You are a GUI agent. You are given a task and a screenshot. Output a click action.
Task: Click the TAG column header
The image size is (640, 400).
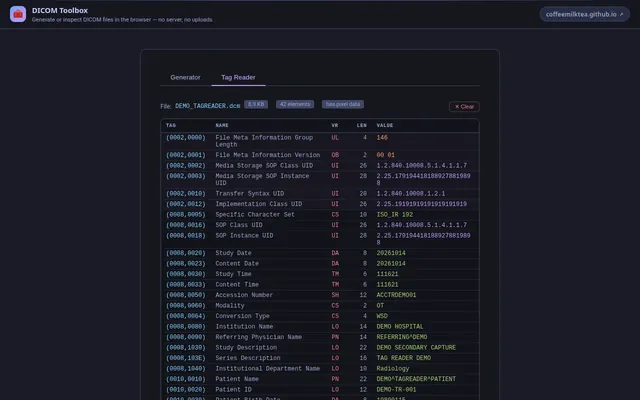point(171,125)
